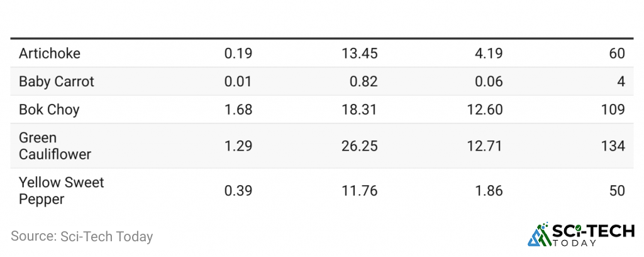Click Yellow Sweet Pepper value 0.39
Image resolution: width=644 pixels, height=257 pixels.
coord(238,191)
